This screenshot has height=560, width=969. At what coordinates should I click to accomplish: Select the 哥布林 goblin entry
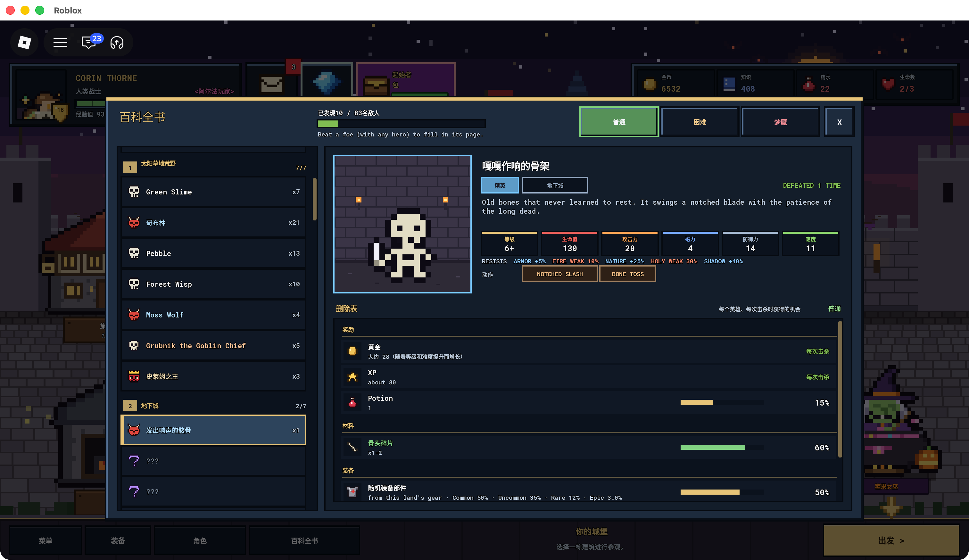click(213, 223)
